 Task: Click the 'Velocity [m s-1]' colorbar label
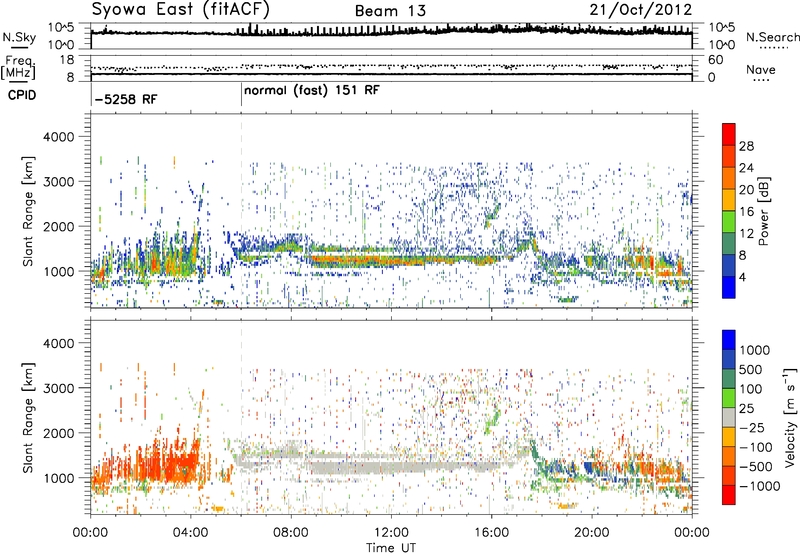click(790, 417)
